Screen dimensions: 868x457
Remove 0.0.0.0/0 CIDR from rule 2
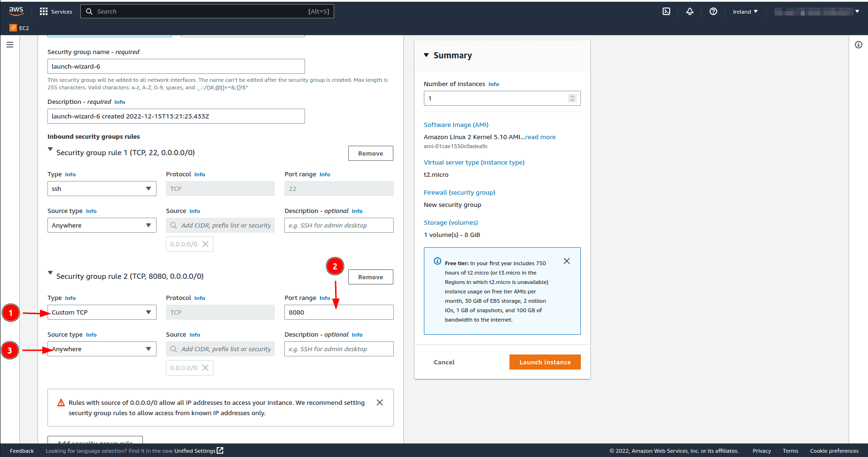[205, 368]
